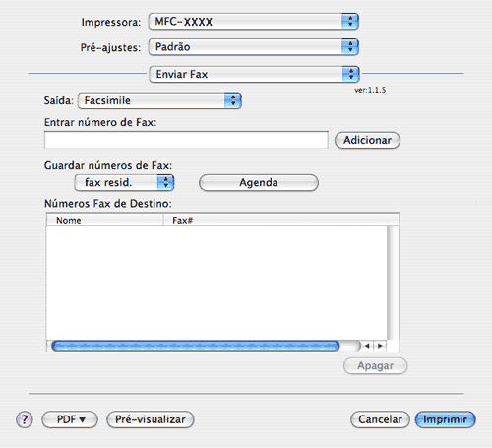Click the Entrar número de Fax field
The height and width of the screenshot is (448, 492).
186,140
